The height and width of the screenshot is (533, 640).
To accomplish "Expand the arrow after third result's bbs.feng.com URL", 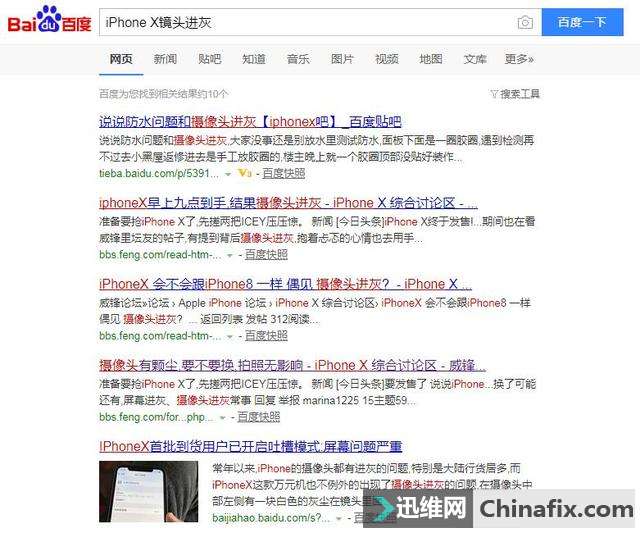I will point(230,337).
